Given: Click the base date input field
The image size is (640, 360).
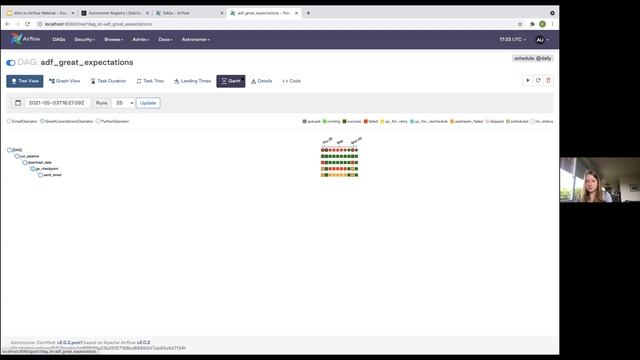Looking at the screenshot, I should (x=56, y=103).
